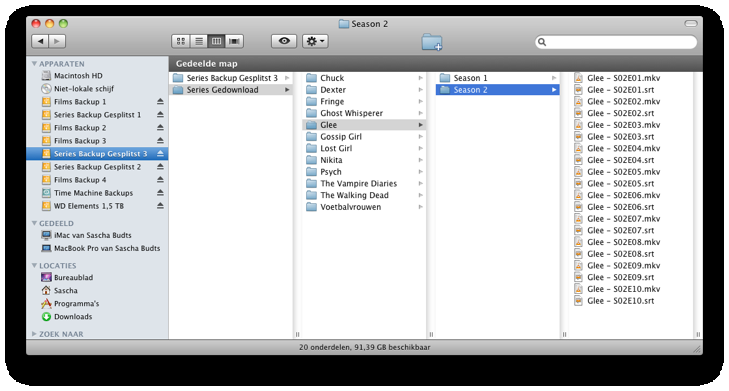Open the Nikita folder

(x=364, y=160)
